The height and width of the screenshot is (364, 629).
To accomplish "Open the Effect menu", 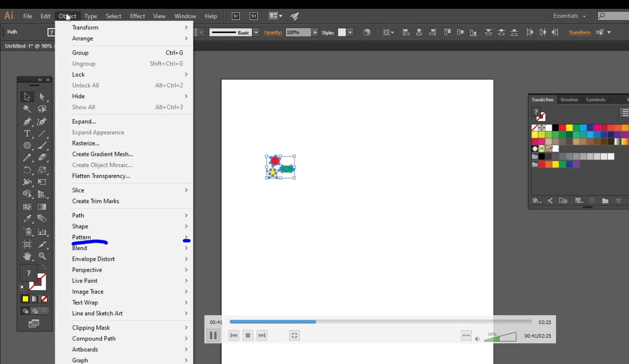I will (x=137, y=16).
